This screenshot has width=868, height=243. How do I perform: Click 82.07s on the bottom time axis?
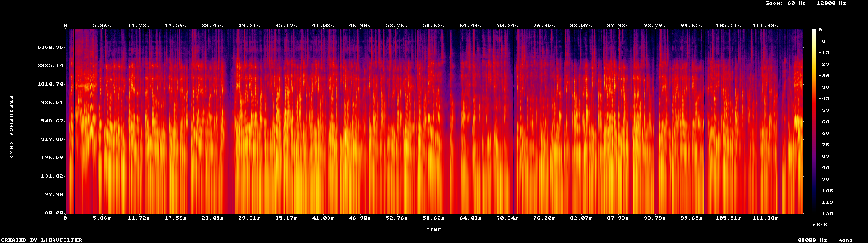tap(581, 218)
